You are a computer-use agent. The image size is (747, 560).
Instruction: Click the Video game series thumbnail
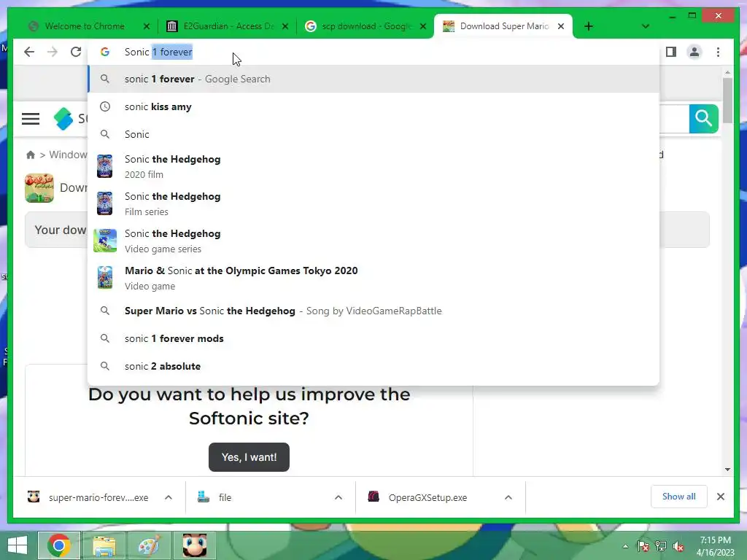105,241
